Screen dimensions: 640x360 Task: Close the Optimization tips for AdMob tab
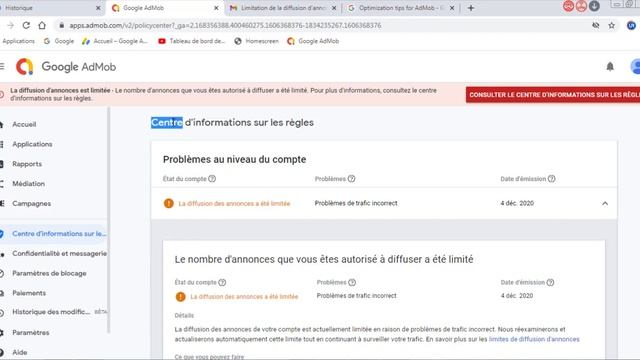452,8
